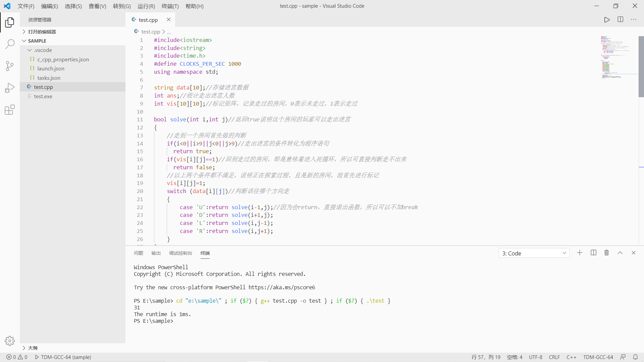Open the Extensions view
644x362 pixels.
click(x=10, y=110)
